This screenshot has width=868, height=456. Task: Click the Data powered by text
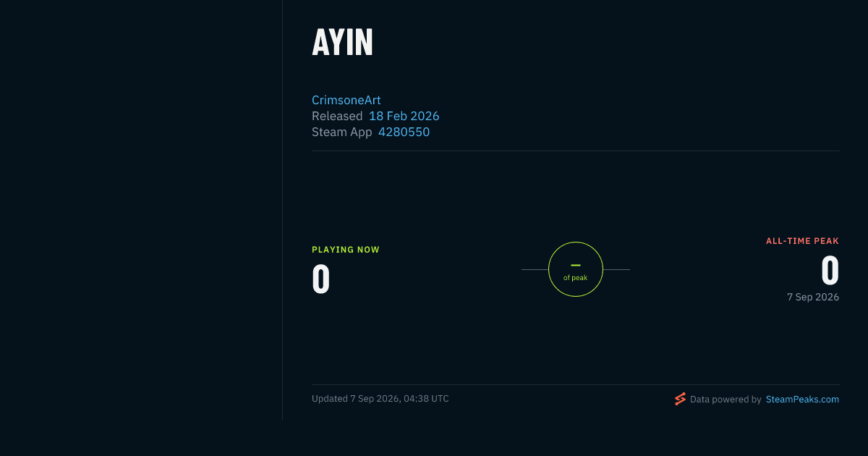pos(726,399)
